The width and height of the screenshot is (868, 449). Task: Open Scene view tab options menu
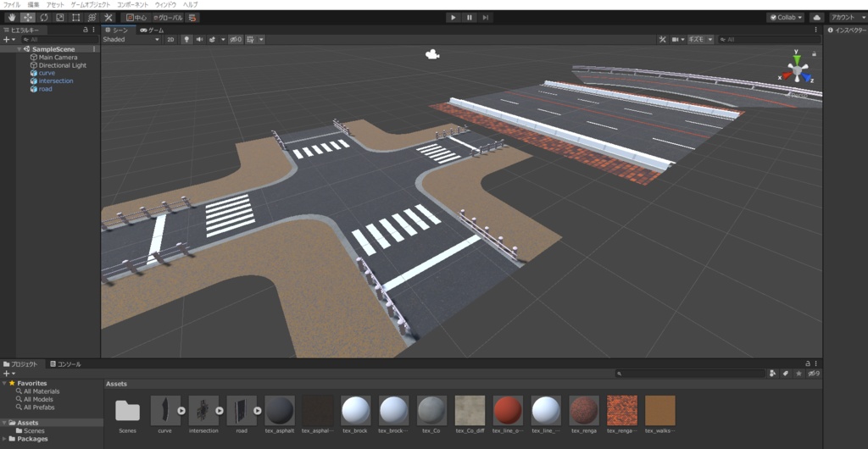(815, 30)
